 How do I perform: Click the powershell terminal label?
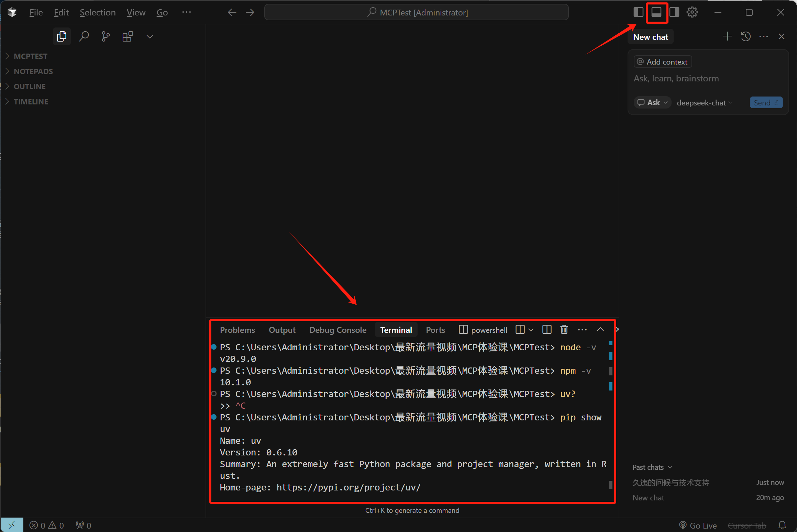(483, 330)
